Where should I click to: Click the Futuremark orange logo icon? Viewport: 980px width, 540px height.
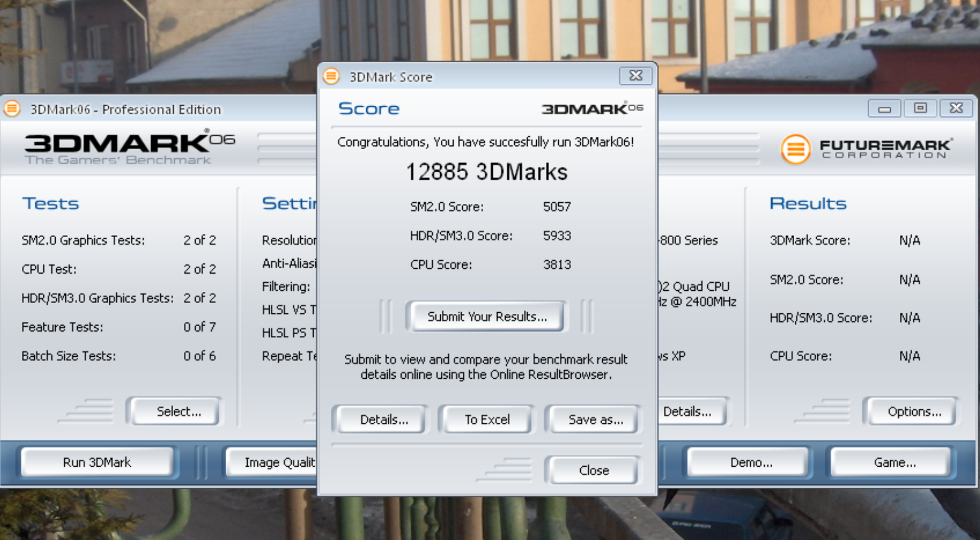click(795, 148)
